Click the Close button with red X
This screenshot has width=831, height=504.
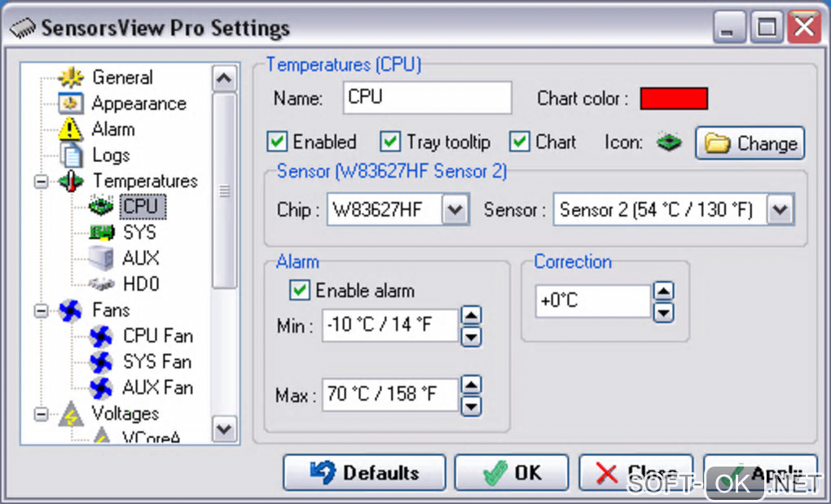tap(635, 472)
